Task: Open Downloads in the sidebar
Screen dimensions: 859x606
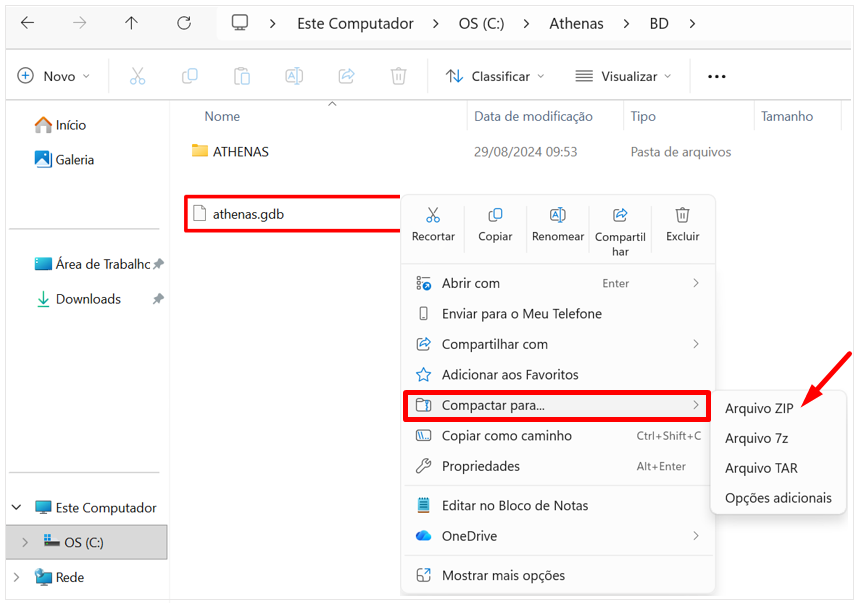Action: click(x=88, y=299)
